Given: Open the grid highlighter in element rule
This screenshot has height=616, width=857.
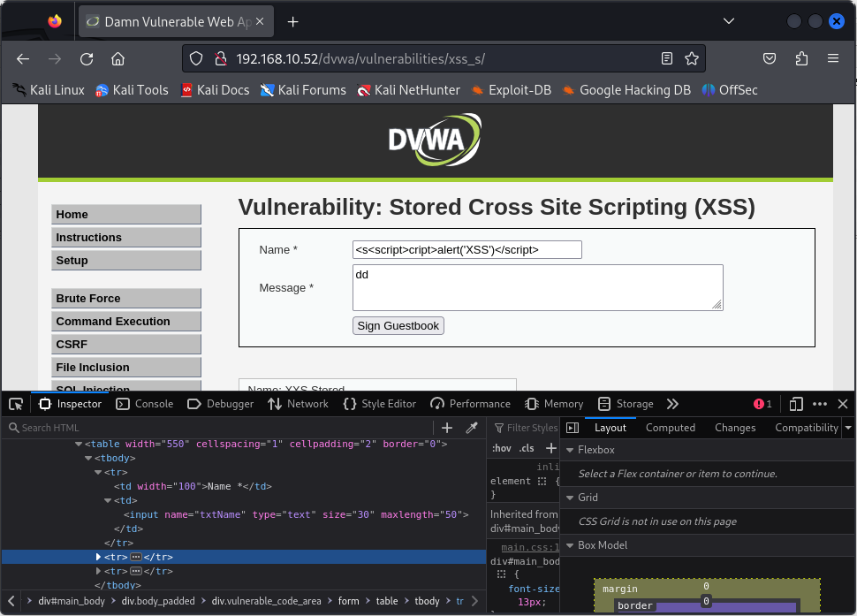Looking at the screenshot, I should pyautogui.click(x=542, y=481).
